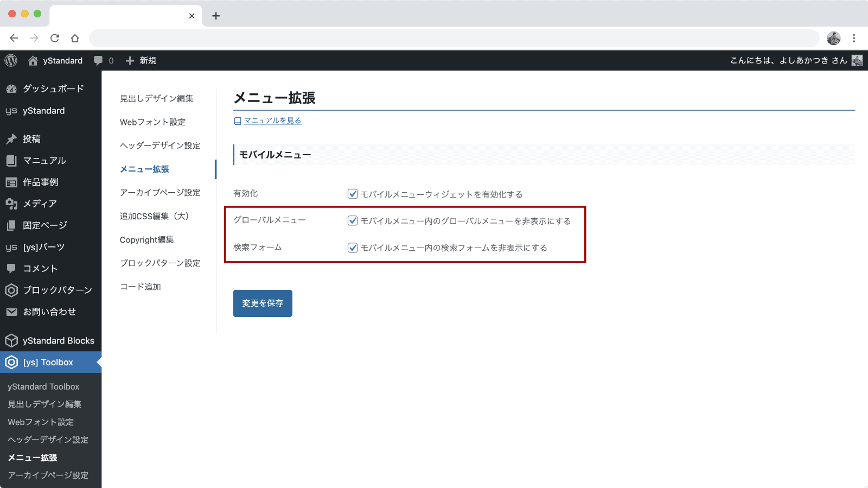Open 見出しデザイン編集 in settings tab list

[x=157, y=98]
